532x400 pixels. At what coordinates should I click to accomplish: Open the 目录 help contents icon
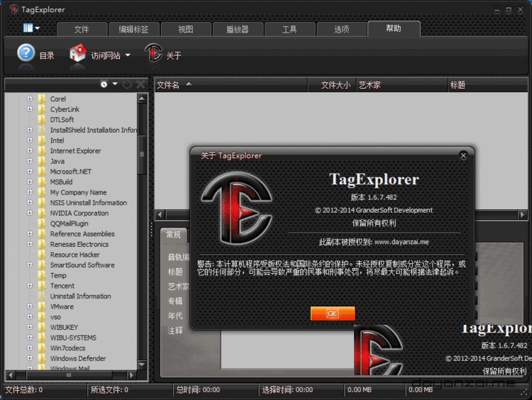point(26,53)
